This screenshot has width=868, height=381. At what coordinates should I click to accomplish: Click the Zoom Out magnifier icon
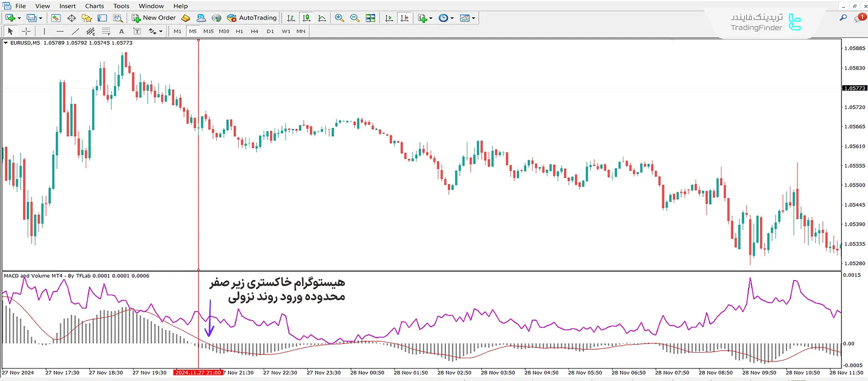(x=355, y=18)
